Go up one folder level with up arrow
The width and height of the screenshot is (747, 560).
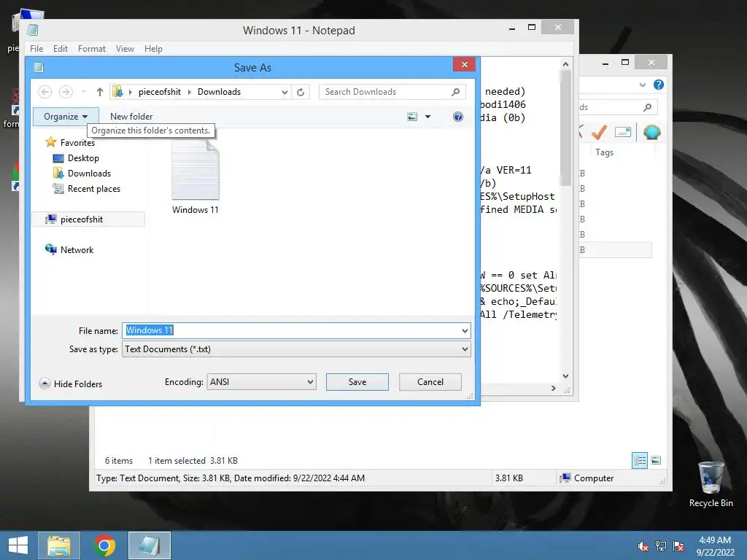(99, 92)
